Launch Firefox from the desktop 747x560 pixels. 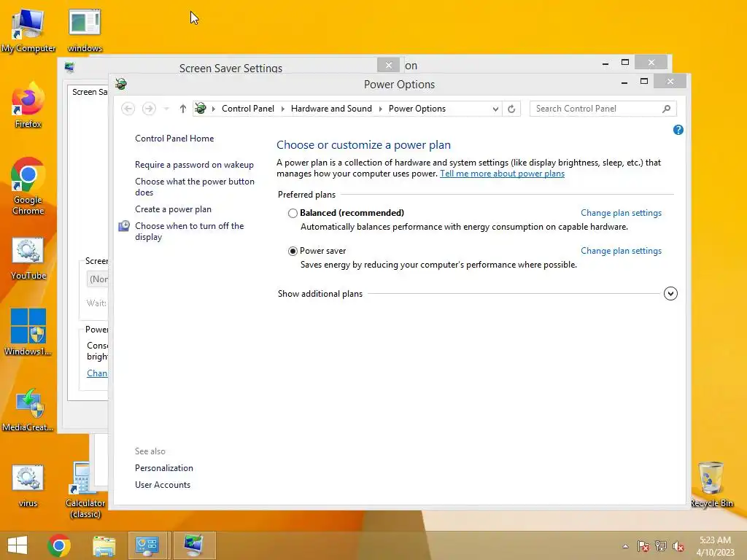[28, 105]
